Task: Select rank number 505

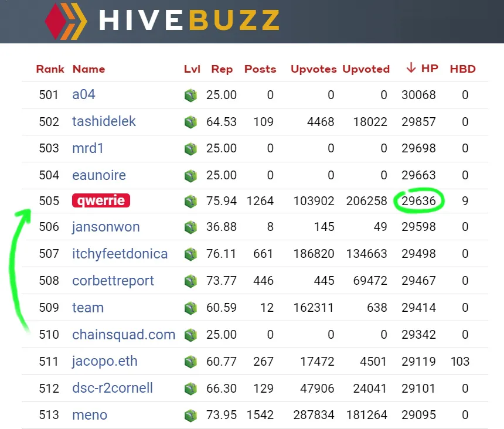Action: click(49, 201)
